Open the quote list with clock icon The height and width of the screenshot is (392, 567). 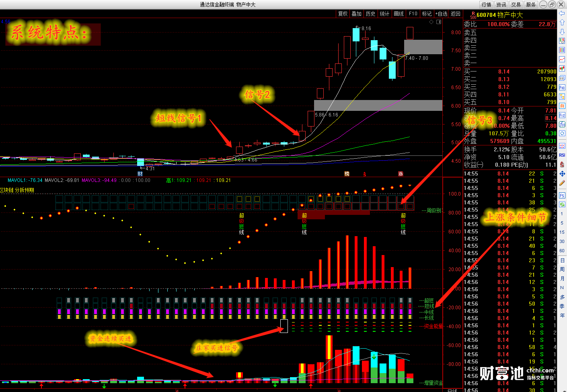click(562, 41)
